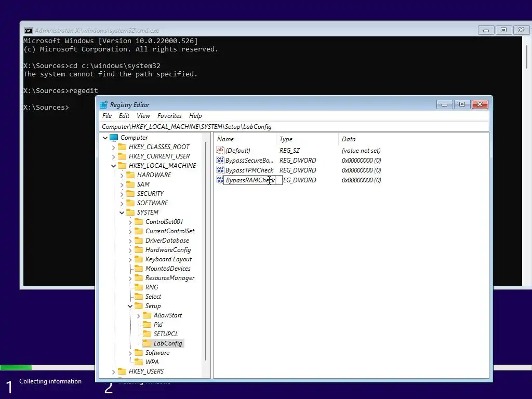Click inside the BypassRAMCheck name edit box
The width and height of the screenshot is (532, 399).
click(x=253, y=180)
